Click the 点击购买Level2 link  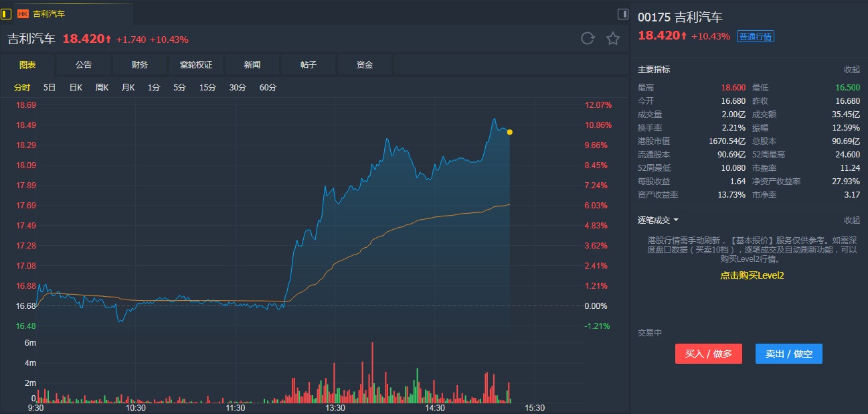coord(752,275)
